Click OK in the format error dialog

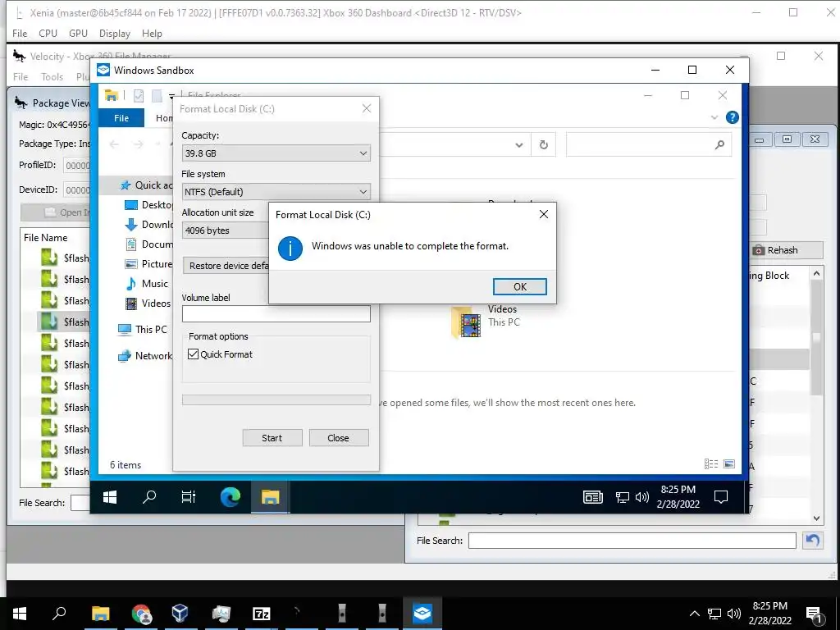(x=519, y=286)
